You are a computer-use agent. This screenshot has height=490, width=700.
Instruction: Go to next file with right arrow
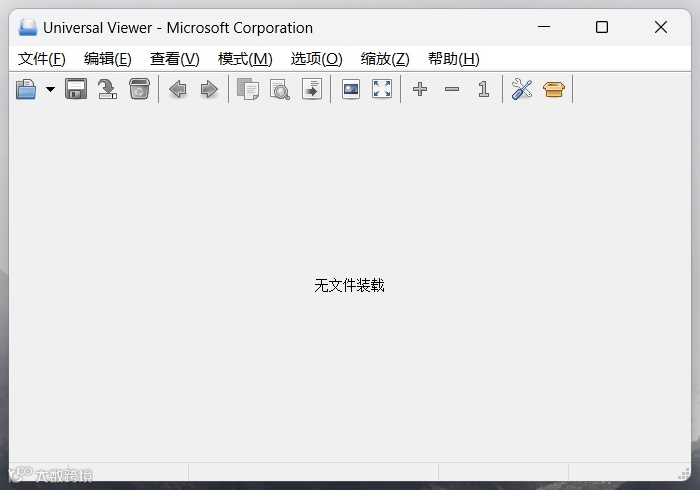[209, 89]
